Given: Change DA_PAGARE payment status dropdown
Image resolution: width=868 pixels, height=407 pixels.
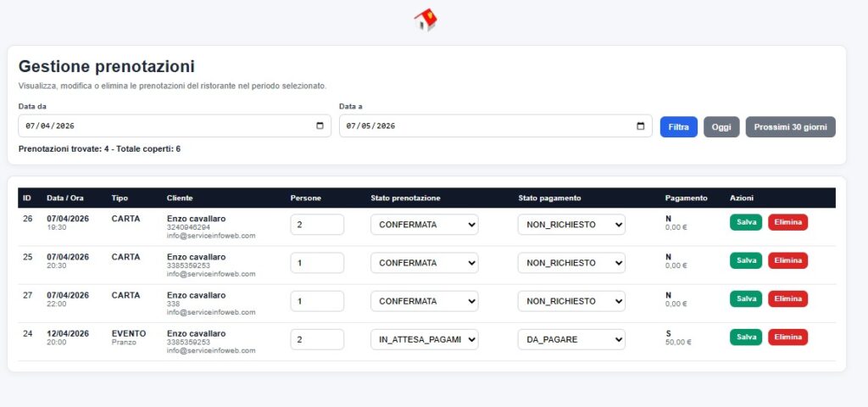Looking at the screenshot, I should point(571,339).
